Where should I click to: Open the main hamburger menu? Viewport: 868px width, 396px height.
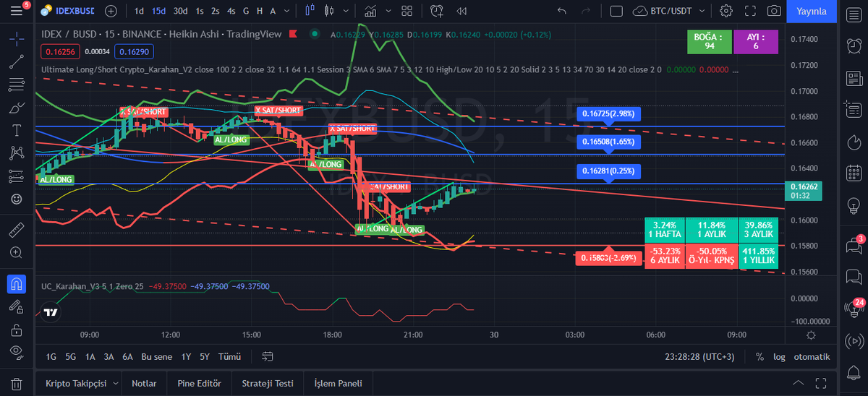point(16,11)
